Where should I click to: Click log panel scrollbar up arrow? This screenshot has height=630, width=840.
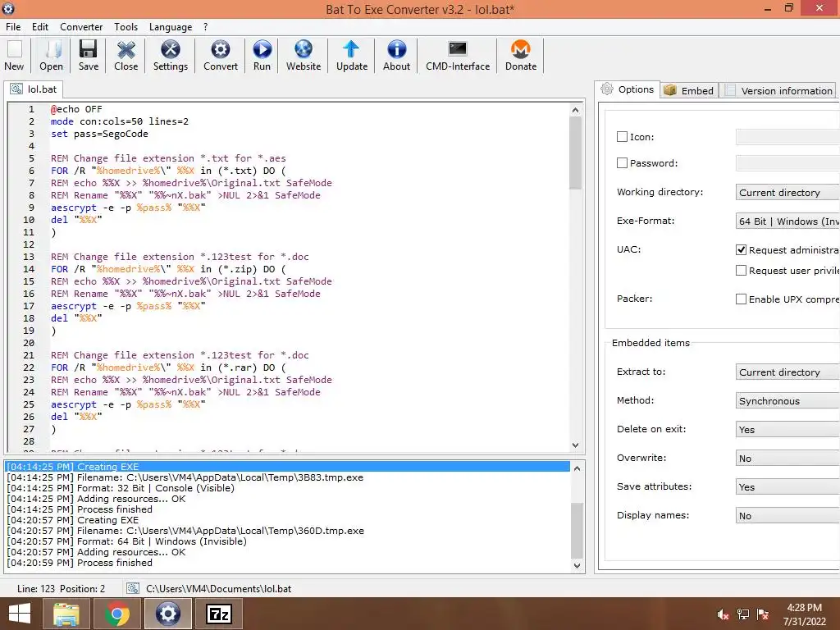click(x=577, y=468)
